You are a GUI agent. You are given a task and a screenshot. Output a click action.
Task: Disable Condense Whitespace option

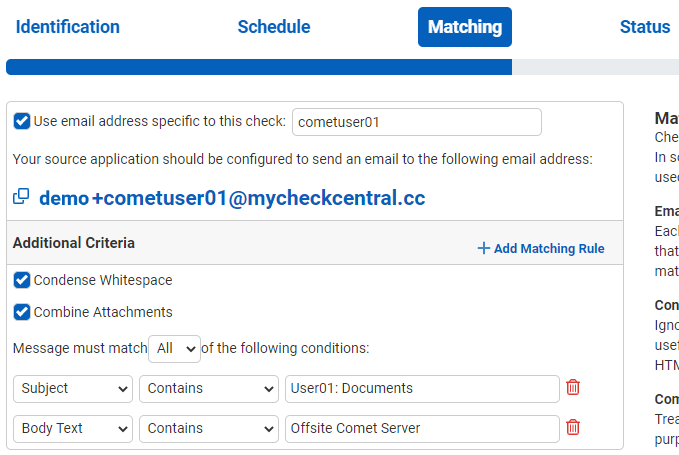click(x=22, y=280)
